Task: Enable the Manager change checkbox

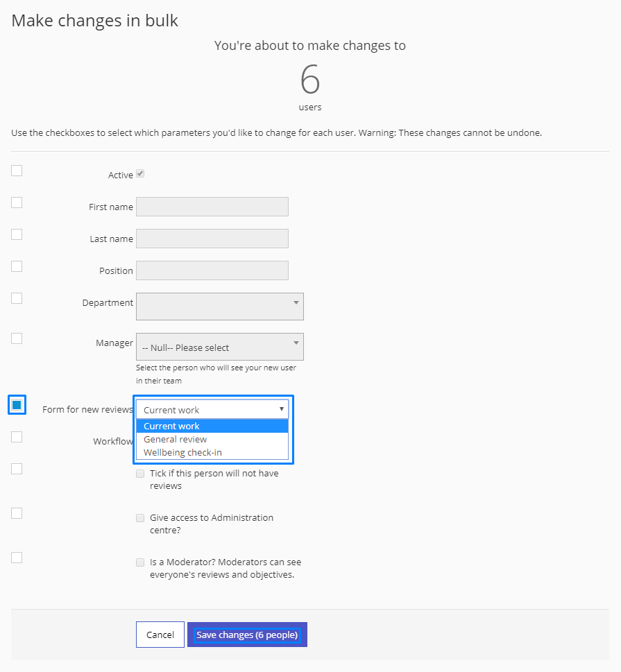Action: coord(17,338)
